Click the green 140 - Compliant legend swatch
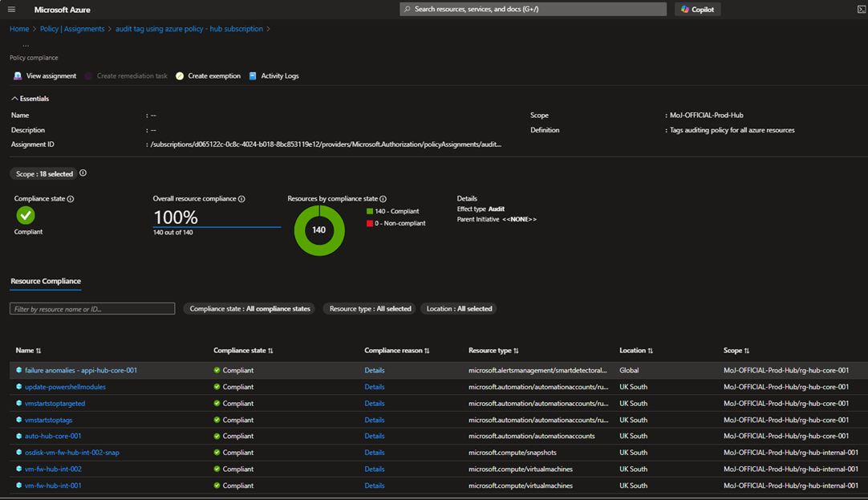868x500 pixels. coord(370,211)
